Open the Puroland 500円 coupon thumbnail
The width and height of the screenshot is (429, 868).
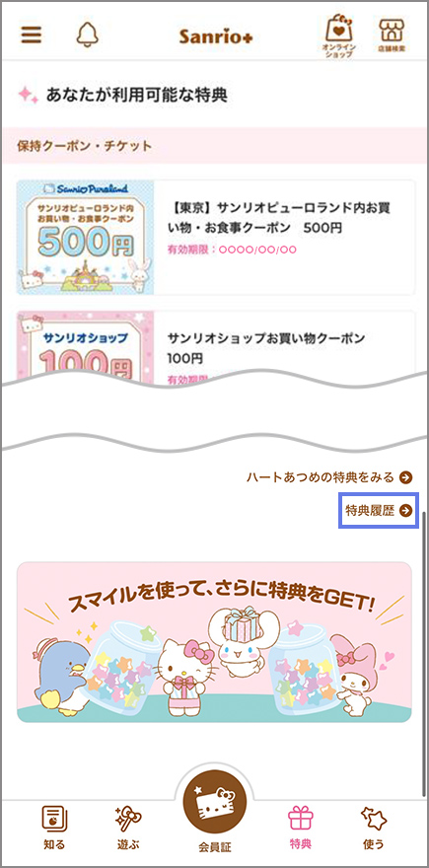point(85,238)
